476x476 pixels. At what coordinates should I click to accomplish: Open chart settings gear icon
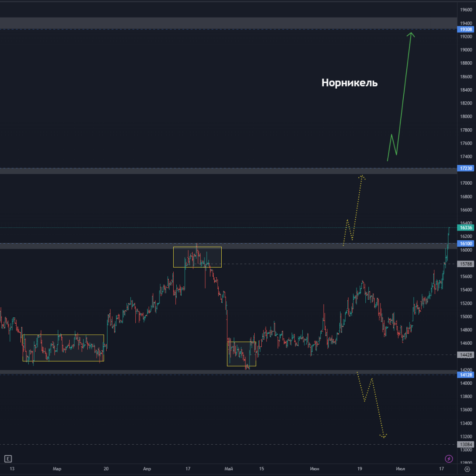coord(467,469)
